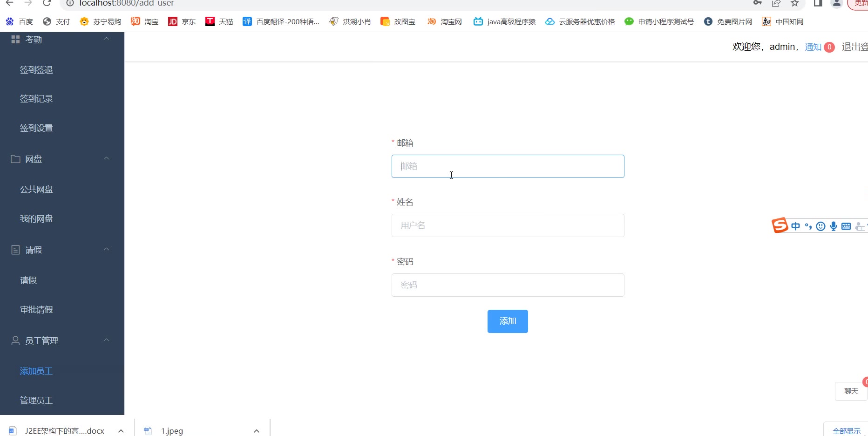
Task: Open the 云服务器优惠价格 bookmark
Action: point(580,21)
